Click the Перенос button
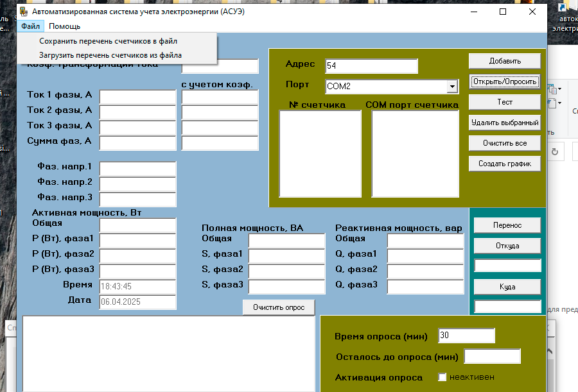The image size is (578, 392). point(507,225)
